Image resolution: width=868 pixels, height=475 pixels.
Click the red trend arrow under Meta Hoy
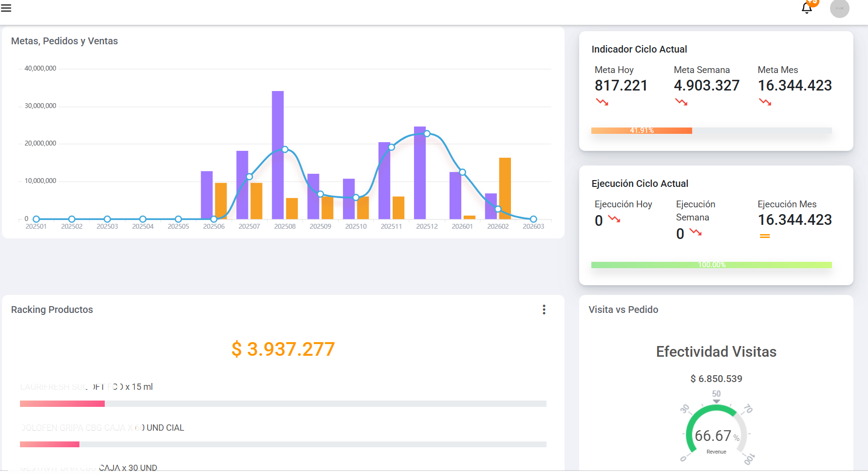(602, 102)
